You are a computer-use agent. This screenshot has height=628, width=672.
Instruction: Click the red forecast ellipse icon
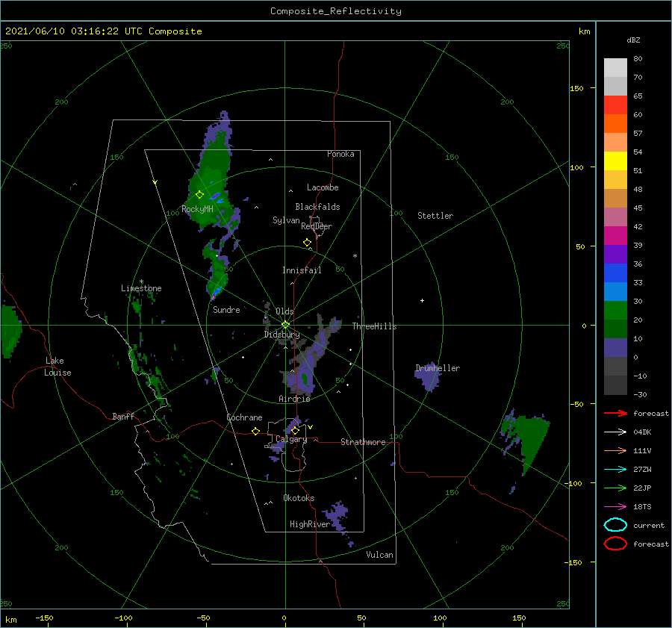[x=615, y=544]
